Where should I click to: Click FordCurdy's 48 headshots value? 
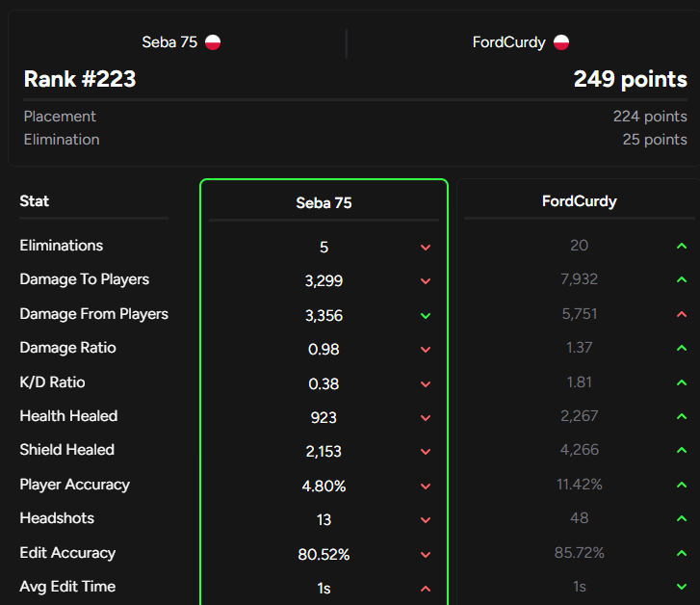point(579,518)
